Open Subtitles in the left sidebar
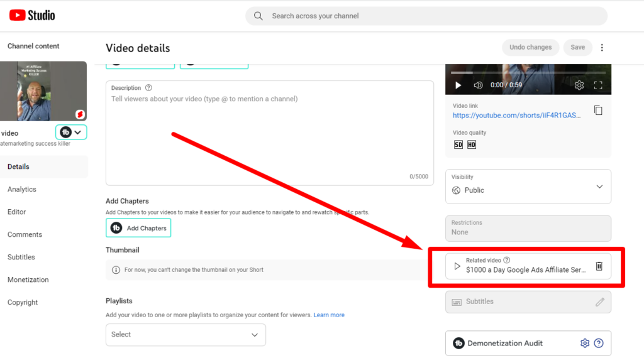644x358 pixels. [x=21, y=257]
